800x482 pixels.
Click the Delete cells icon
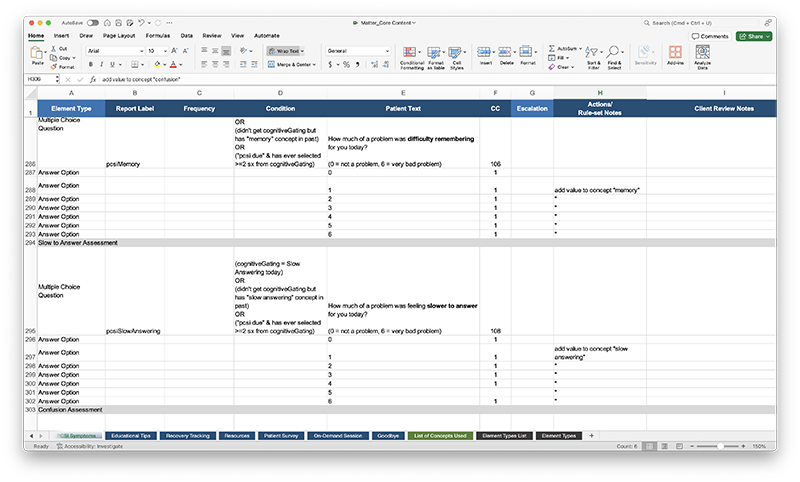[x=505, y=52]
